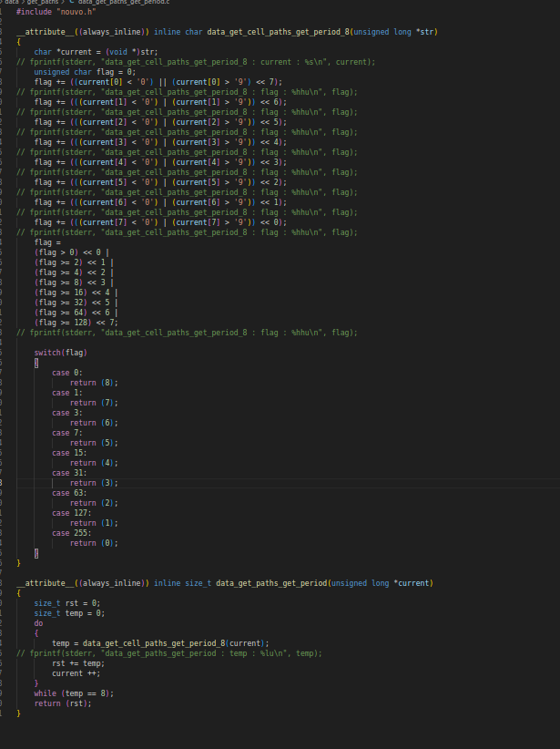Click the 'return (3);' statement
The width and height of the screenshot is (560, 749).
coord(94,484)
